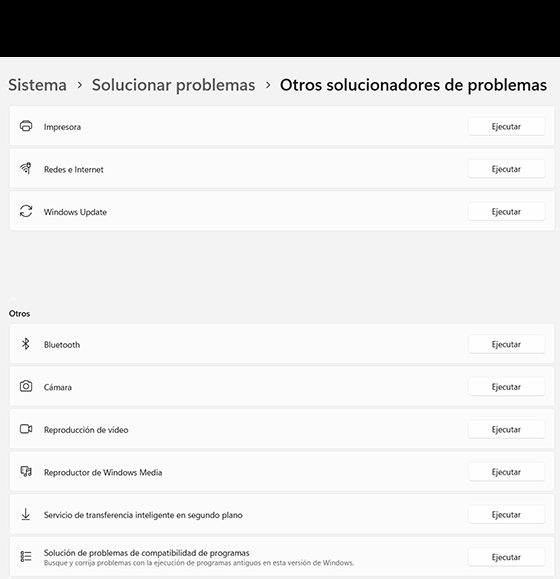This screenshot has width=560, height=579.
Task: Click the Wi-Fi icon for Redes e Internet
Action: [x=26, y=168]
